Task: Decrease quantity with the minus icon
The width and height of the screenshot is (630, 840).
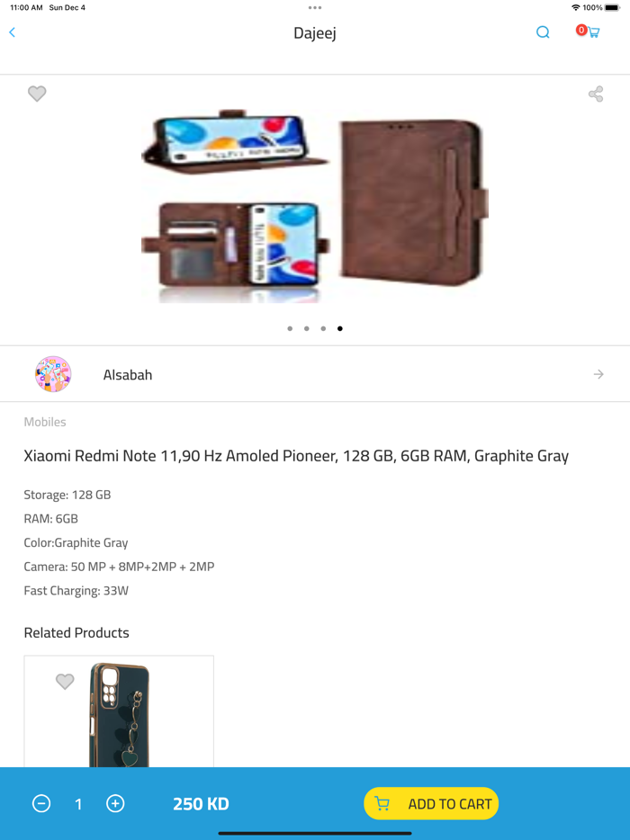Action: [x=41, y=803]
